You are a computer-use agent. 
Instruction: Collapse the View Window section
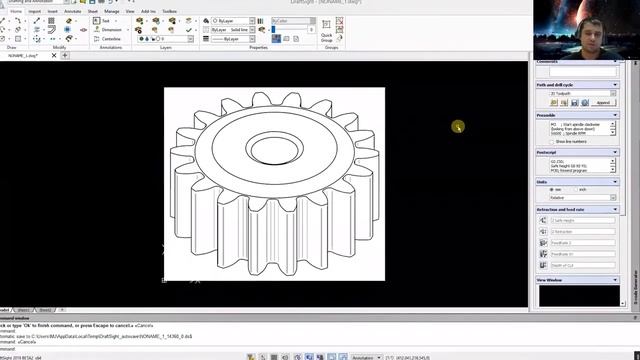(615, 280)
